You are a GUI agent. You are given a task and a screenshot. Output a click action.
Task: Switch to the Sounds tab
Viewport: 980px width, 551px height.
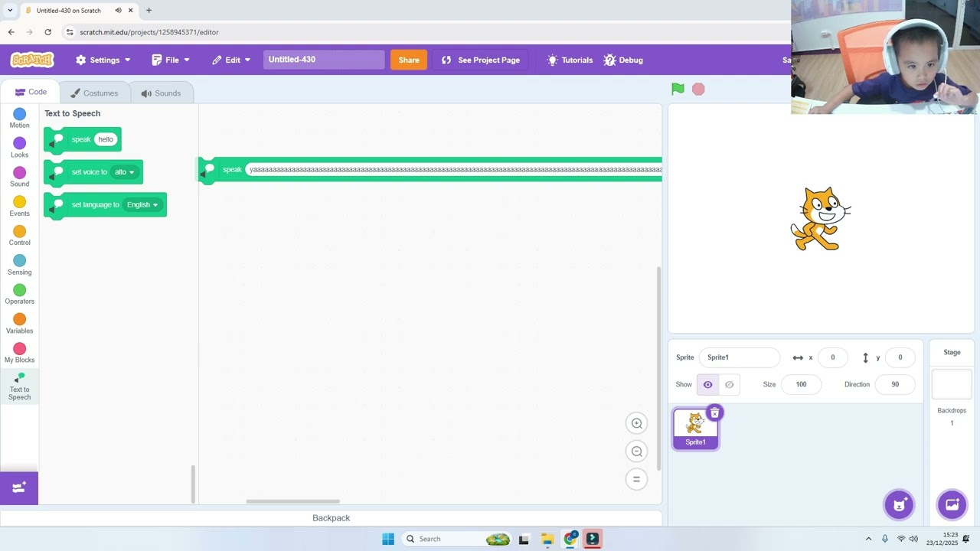pyautogui.click(x=162, y=93)
